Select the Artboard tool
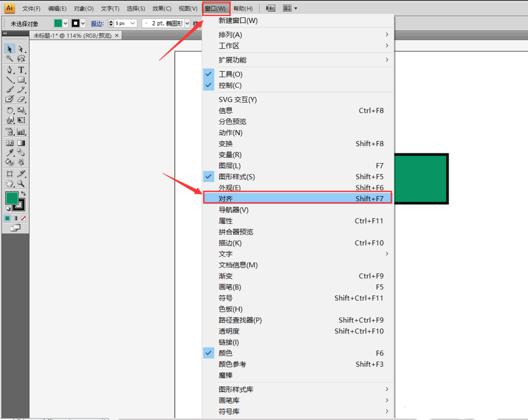The image size is (528, 420). pos(10,174)
